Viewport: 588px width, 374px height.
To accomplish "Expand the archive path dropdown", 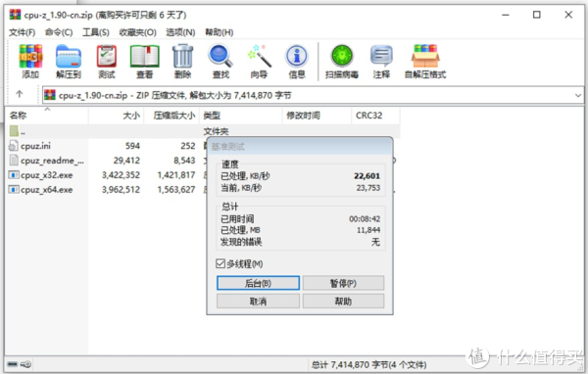I will (x=578, y=96).
